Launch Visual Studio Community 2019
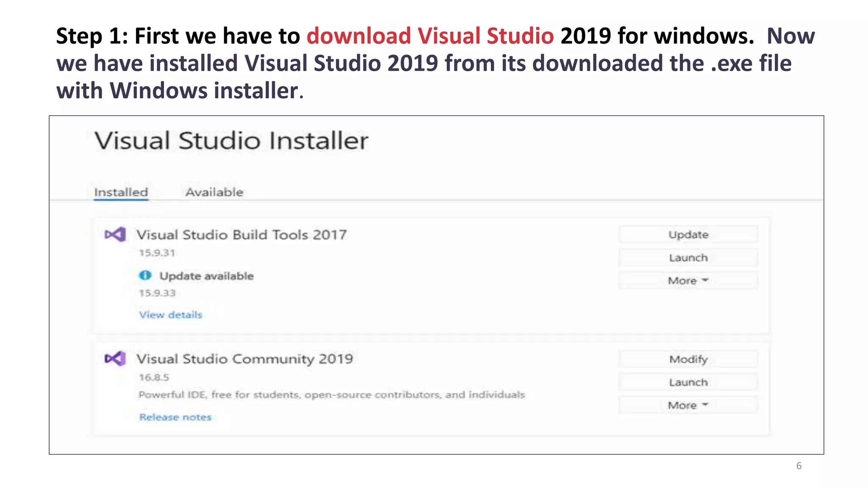The width and height of the screenshot is (868, 488). (688, 382)
